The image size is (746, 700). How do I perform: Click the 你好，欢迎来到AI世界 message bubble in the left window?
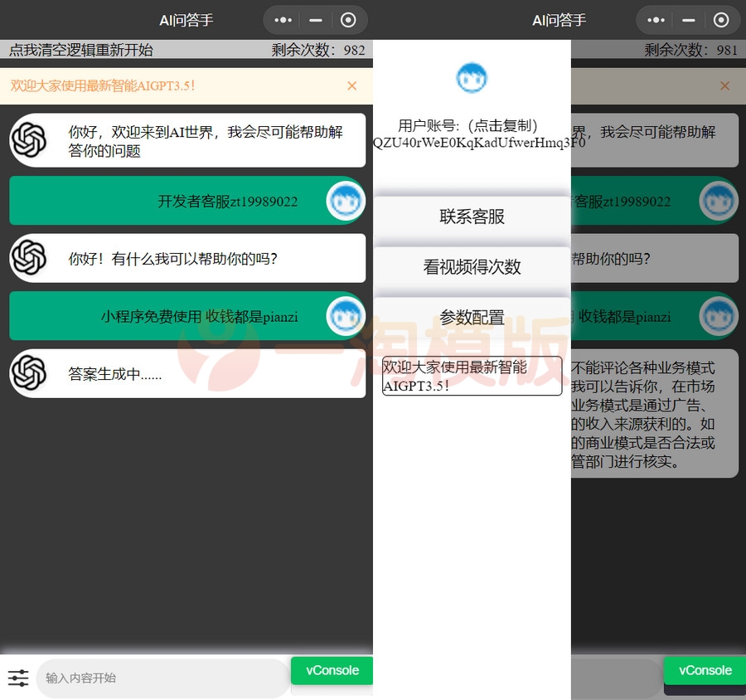[x=187, y=140]
